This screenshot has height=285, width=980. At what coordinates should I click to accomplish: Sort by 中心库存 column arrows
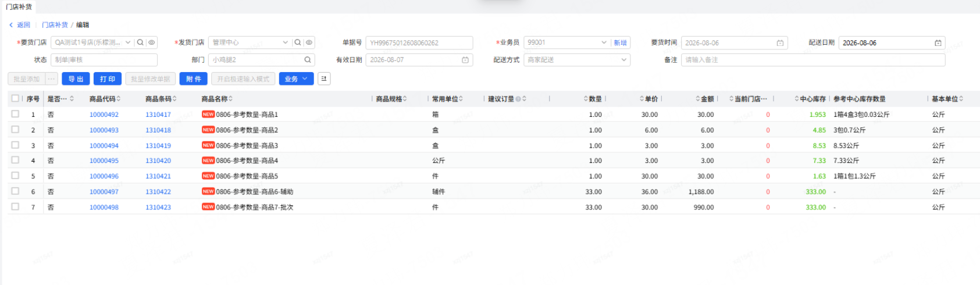pos(797,99)
